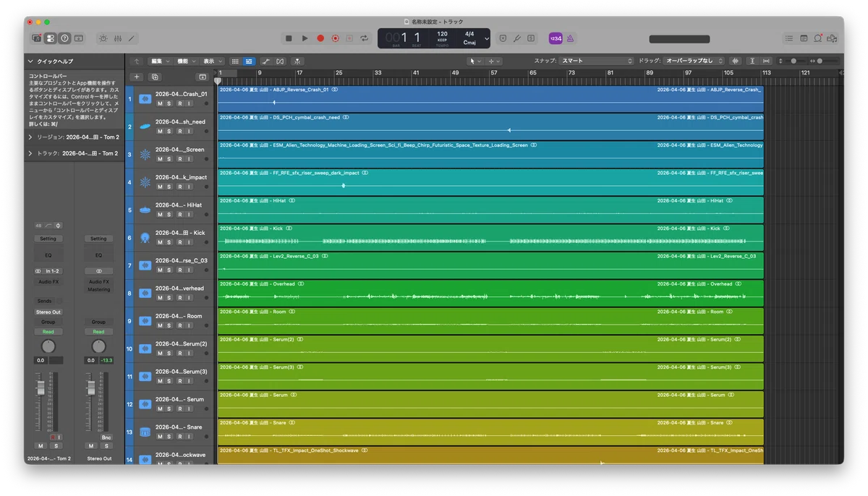The width and height of the screenshot is (868, 496).
Task: Collapse the クイックヘルプ section
Action: [30, 61]
